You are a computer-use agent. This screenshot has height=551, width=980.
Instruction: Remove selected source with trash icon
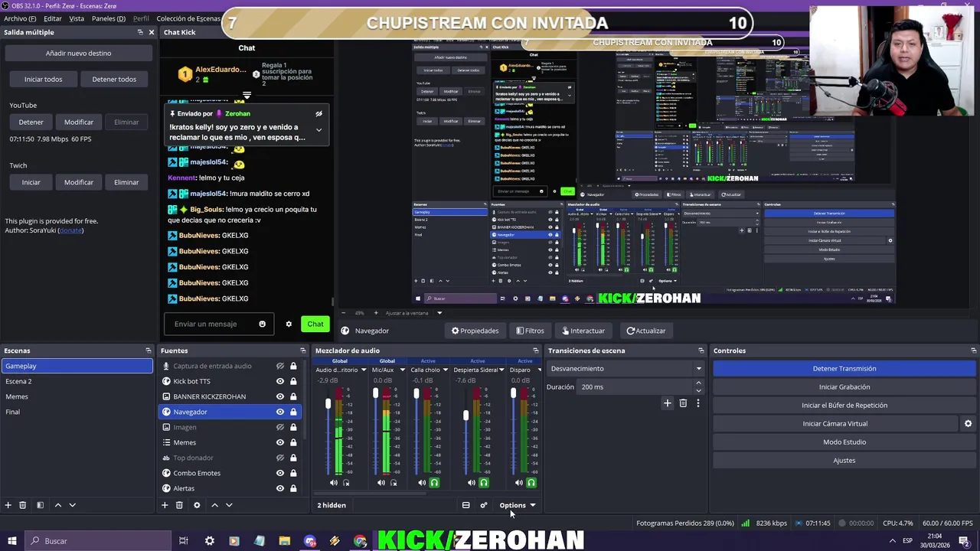click(x=179, y=505)
